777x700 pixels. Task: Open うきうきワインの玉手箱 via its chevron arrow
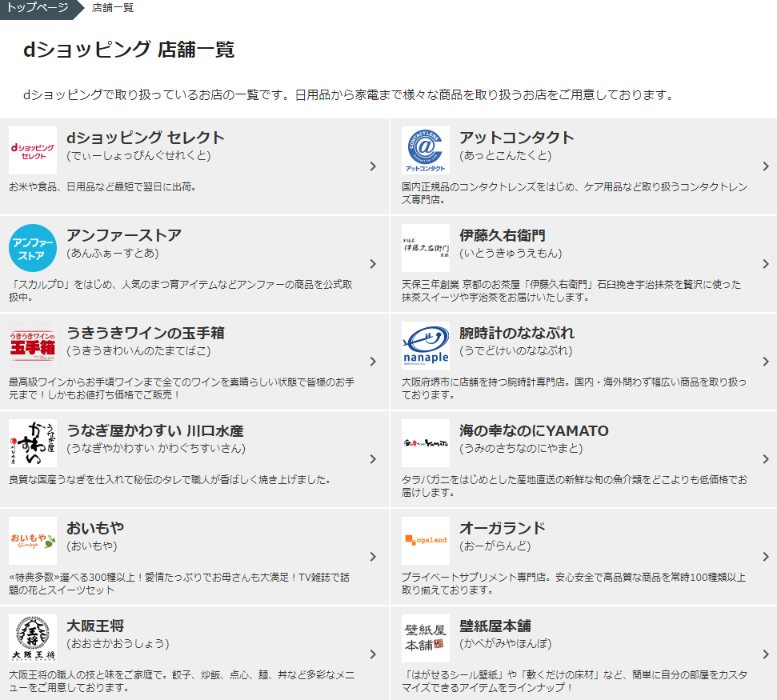tap(373, 362)
